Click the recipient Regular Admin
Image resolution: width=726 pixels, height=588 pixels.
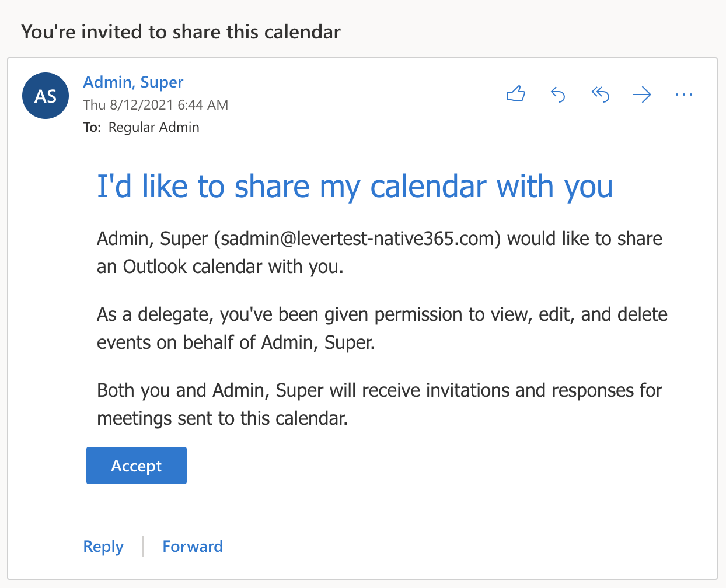[x=153, y=127]
